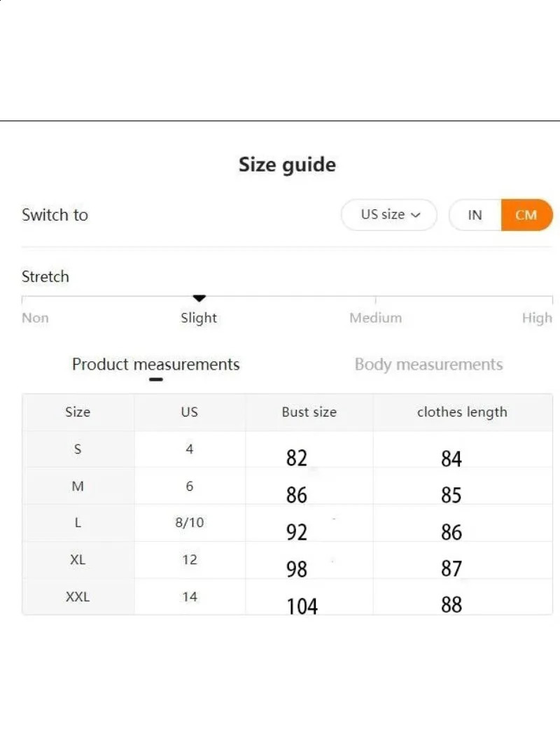The height and width of the screenshot is (747, 560).
Task: Select the size M row
Action: tap(78, 487)
